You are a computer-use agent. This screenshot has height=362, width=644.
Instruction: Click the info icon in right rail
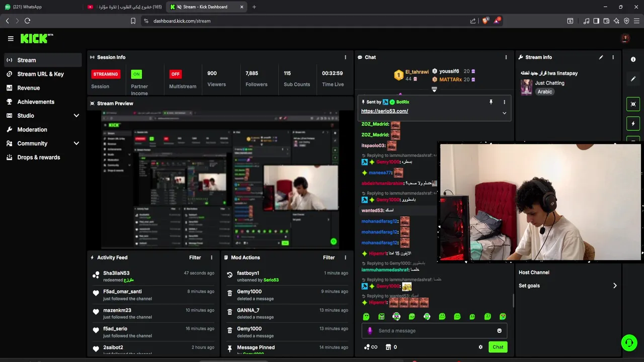point(633,59)
